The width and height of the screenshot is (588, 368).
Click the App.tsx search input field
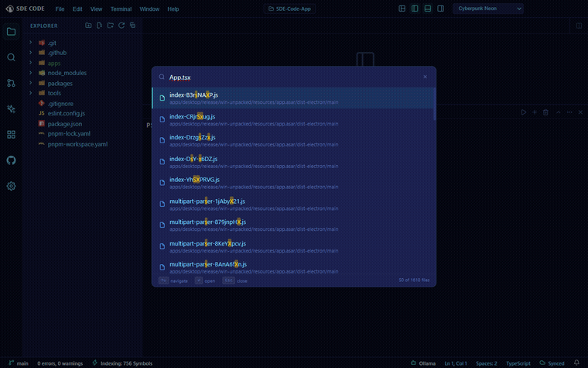click(294, 77)
